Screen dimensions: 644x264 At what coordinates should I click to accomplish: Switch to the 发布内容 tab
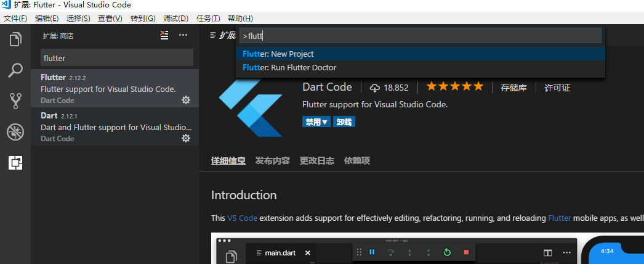coord(273,160)
